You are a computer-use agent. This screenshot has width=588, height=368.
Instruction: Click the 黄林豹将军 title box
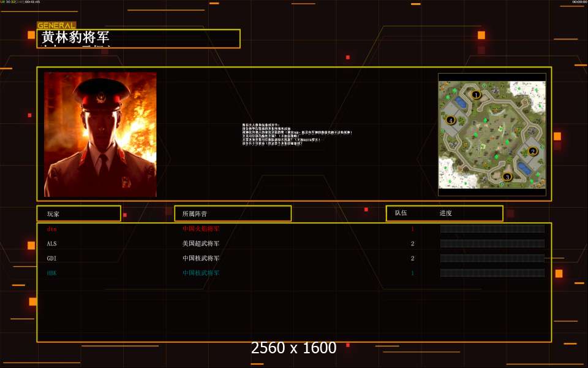[x=138, y=39]
